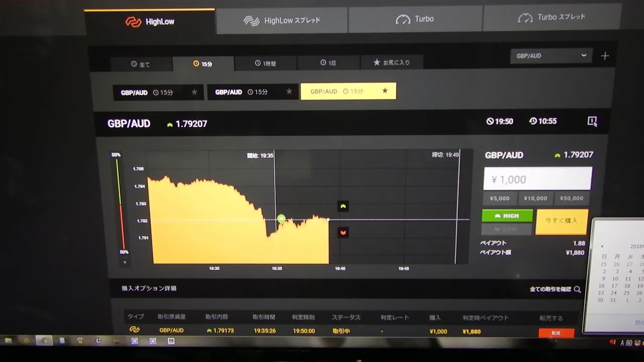Select the 1日 expiry filter
Screen dimensions: 644x362
[x=328, y=63]
